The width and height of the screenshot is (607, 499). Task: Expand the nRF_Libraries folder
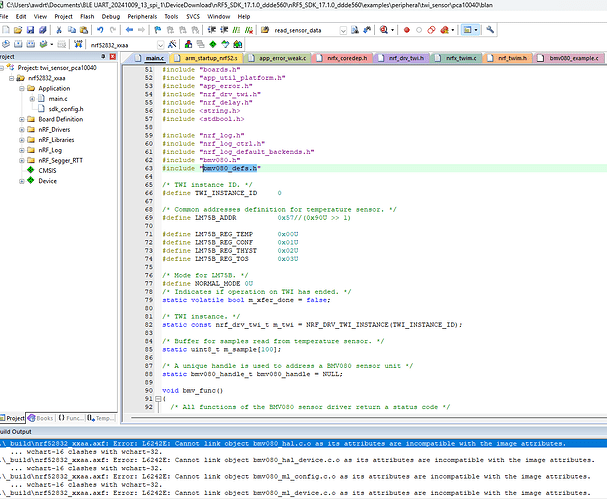(x=22, y=140)
